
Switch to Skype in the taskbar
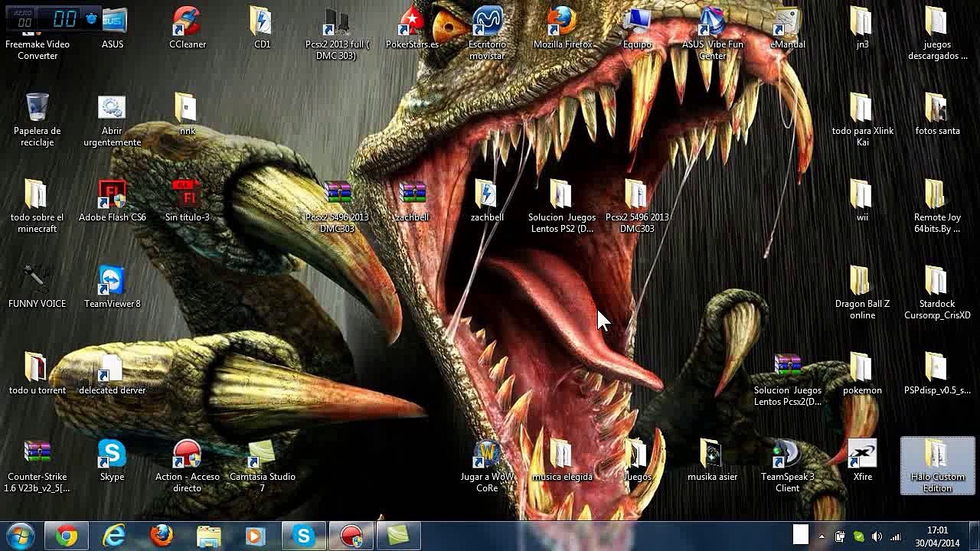click(x=304, y=536)
